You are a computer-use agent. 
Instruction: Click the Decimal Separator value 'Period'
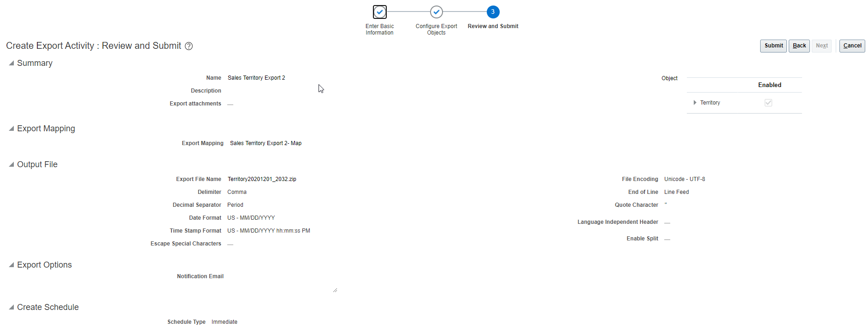tap(235, 205)
